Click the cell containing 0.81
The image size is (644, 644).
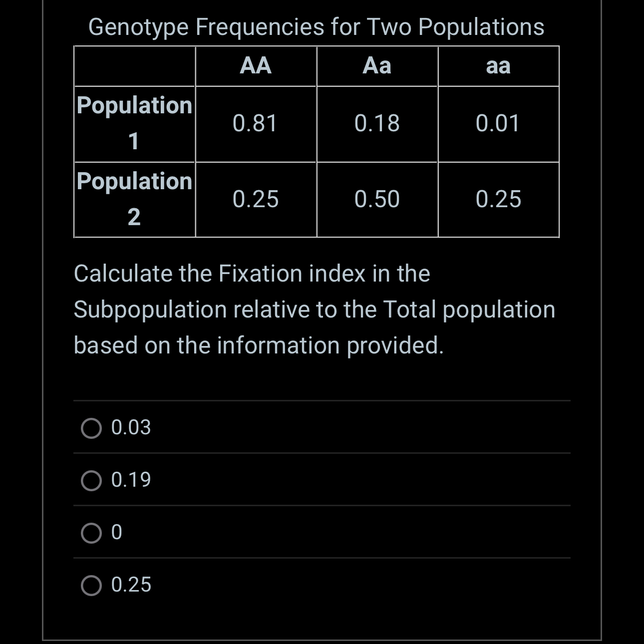(256, 122)
